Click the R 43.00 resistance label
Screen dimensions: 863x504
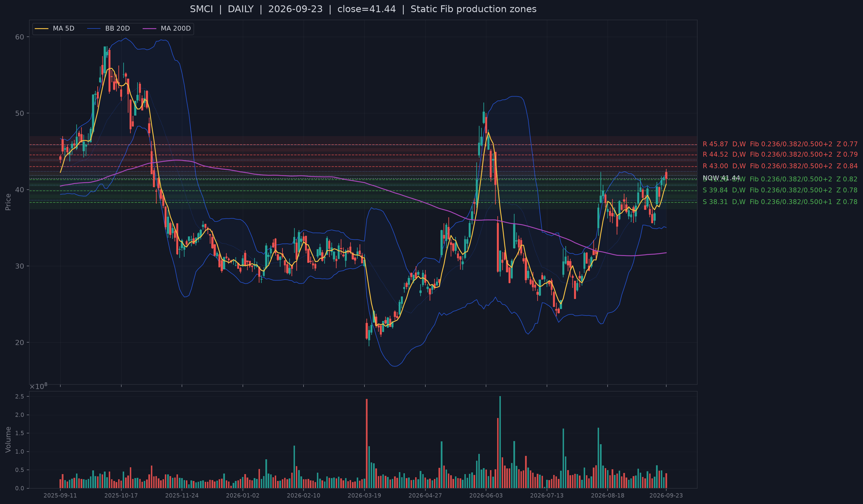780,166
